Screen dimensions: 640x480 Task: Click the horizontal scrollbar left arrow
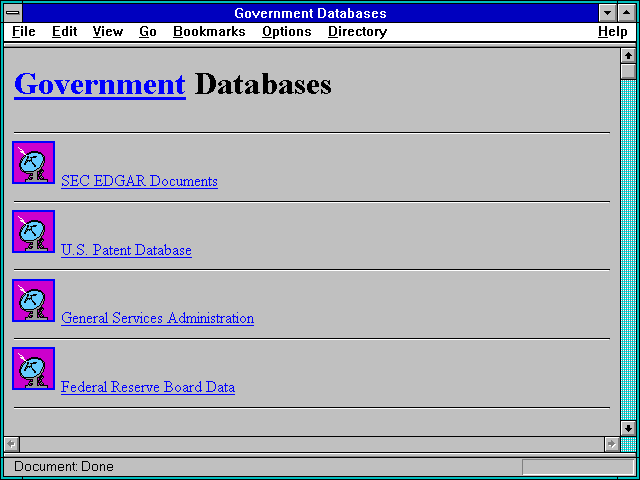[12, 444]
